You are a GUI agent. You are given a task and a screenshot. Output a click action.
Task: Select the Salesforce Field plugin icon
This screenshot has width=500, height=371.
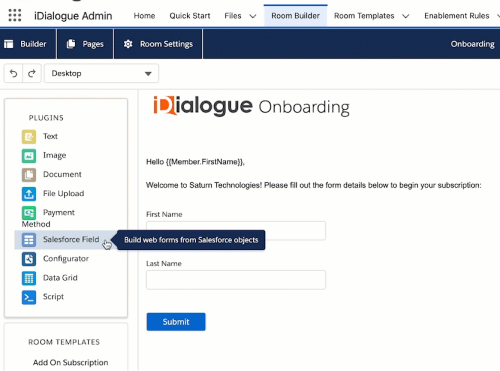(29, 240)
